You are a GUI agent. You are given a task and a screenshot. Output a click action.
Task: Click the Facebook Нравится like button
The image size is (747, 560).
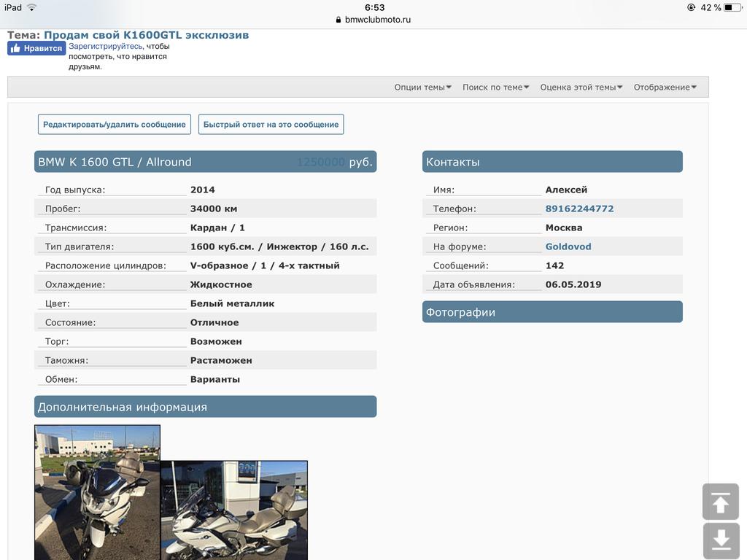tap(36, 48)
